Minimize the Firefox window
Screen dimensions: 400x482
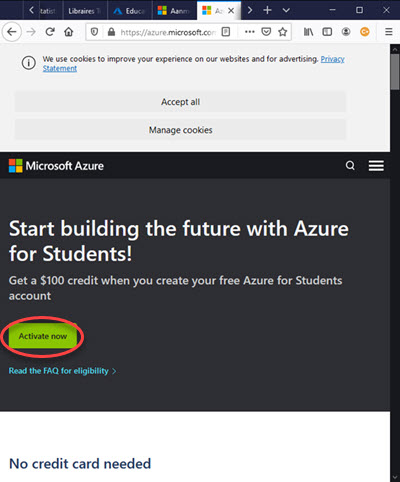332,10
